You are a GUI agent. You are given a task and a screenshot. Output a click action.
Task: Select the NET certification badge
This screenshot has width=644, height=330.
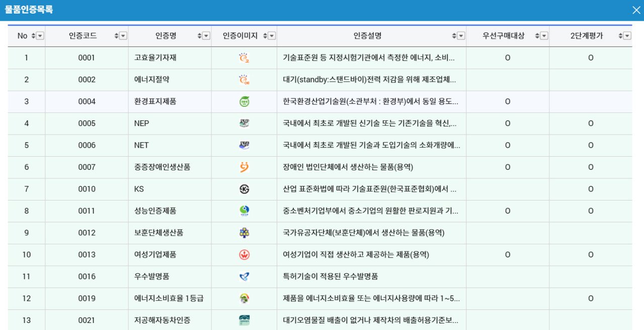point(244,145)
